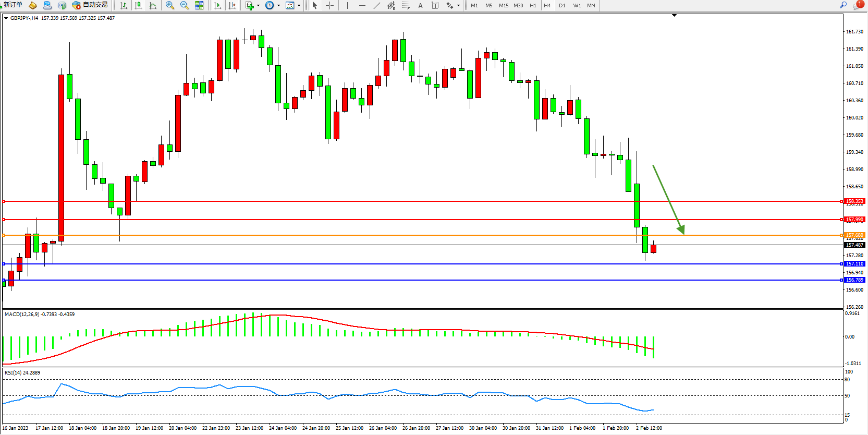Switch to the M15 timeframe
Image resolution: width=868 pixels, height=435 pixels.
(x=503, y=5)
